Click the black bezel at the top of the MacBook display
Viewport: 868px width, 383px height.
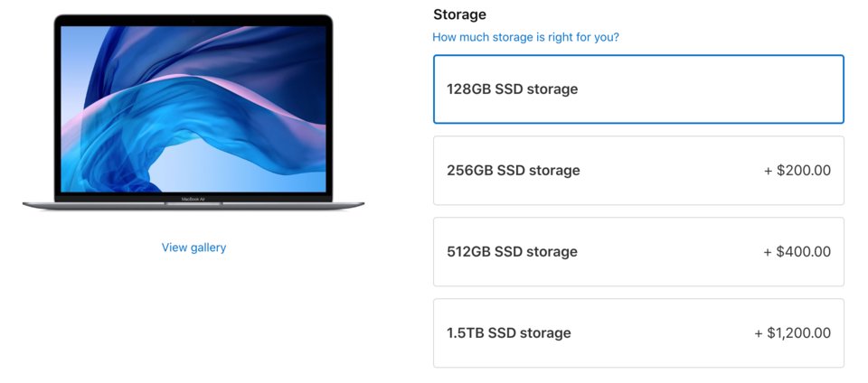pyautogui.click(x=193, y=20)
